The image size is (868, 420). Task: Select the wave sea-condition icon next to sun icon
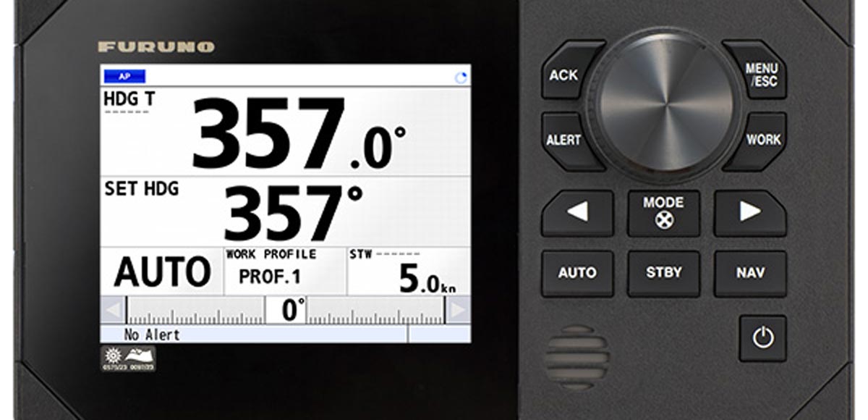[x=139, y=356]
